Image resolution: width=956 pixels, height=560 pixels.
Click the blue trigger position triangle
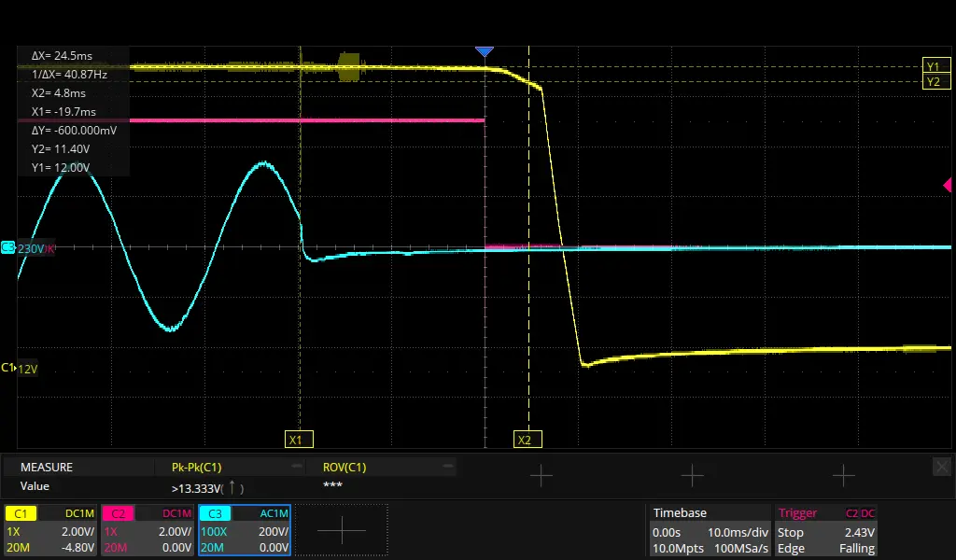tap(484, 51)
